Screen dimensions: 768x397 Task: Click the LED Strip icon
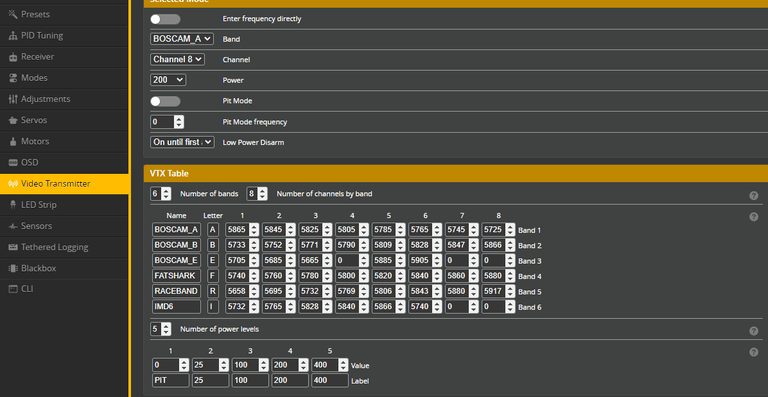(13, 205)
